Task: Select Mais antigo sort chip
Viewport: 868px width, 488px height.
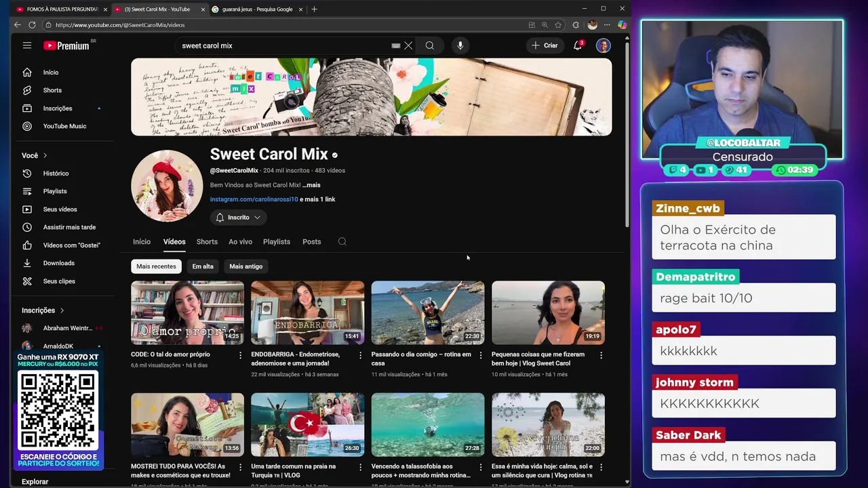Action: [246, 266]
